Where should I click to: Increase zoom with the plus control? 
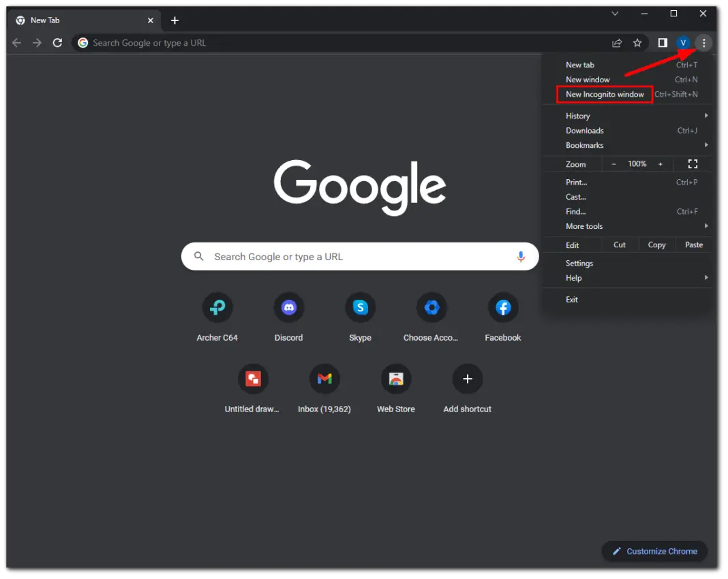(660, 163)
